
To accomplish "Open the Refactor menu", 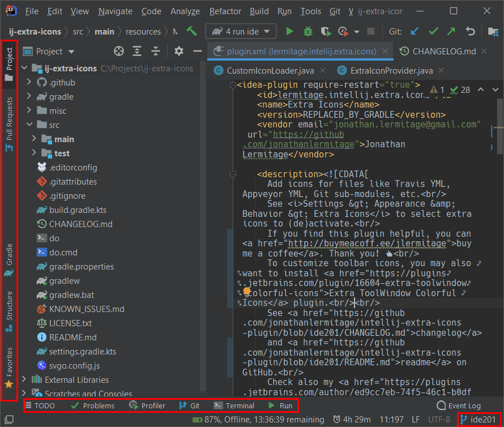I will point(225,11).
